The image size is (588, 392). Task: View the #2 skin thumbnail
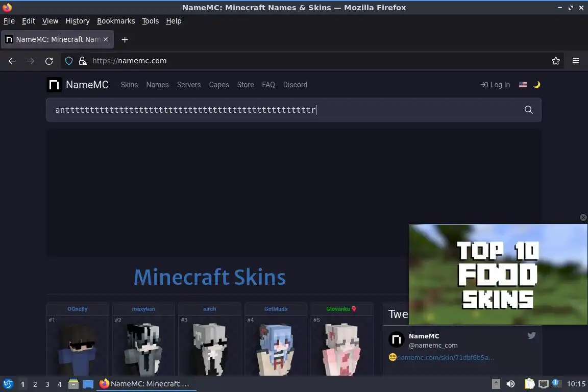click(143, 347)
